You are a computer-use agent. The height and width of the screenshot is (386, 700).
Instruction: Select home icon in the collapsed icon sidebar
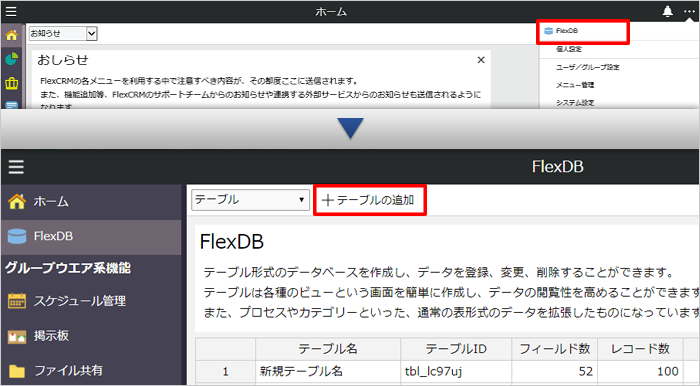pos(12,35)
